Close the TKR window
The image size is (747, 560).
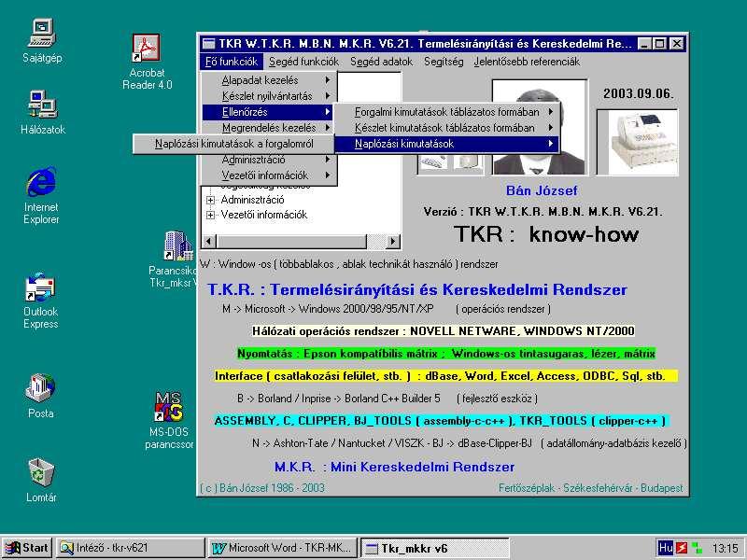677,44
